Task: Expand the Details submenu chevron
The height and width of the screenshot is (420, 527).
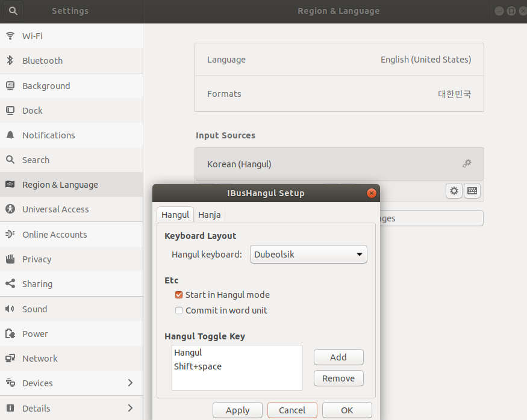Action: 131,408
